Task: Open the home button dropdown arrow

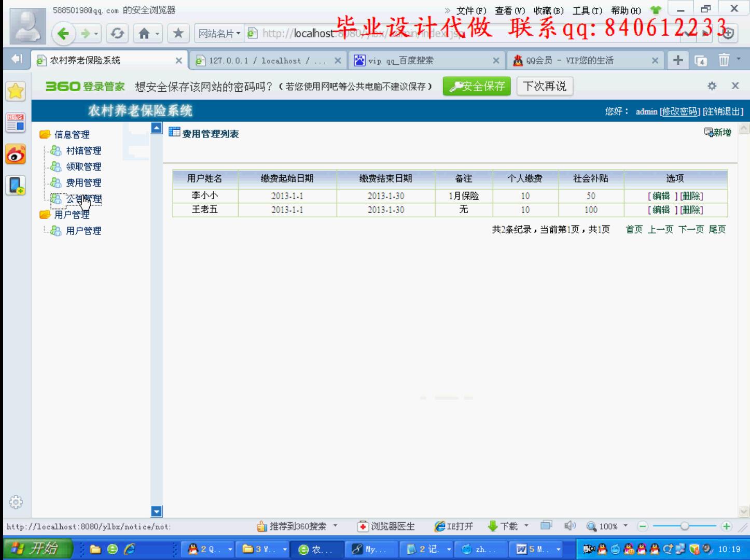Action: click(158, 34)
